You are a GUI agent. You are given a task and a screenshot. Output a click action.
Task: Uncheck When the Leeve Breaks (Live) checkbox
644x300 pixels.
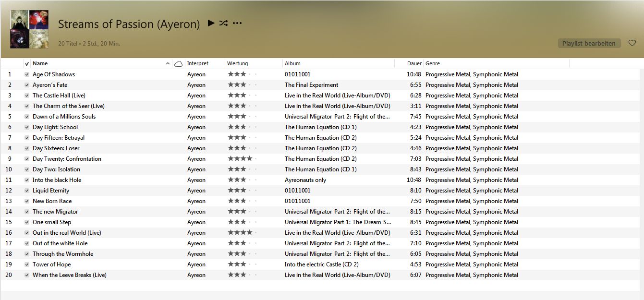27,275
